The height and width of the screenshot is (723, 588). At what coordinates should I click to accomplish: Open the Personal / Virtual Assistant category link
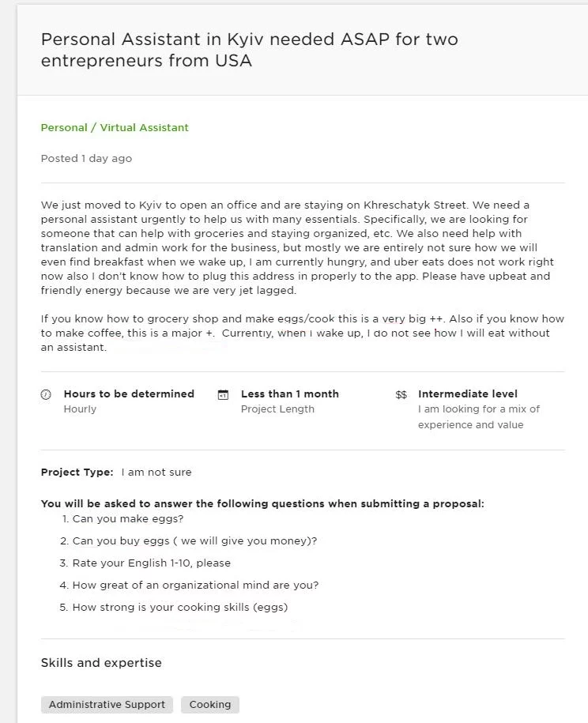coord(115,127)
